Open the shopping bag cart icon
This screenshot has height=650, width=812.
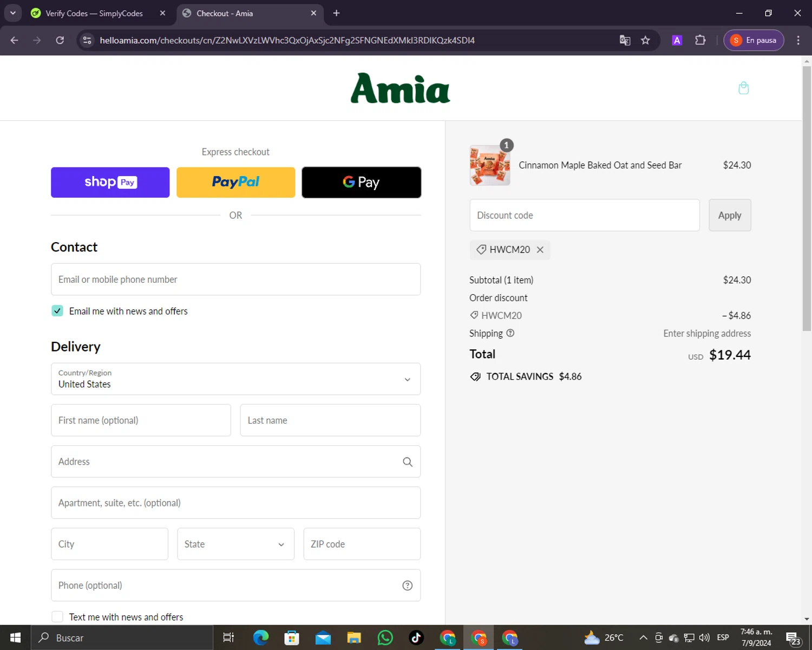(x=743, y=88)
